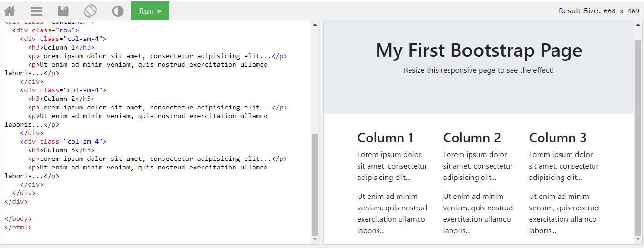Select the Column 2 heading in preview

471,138
